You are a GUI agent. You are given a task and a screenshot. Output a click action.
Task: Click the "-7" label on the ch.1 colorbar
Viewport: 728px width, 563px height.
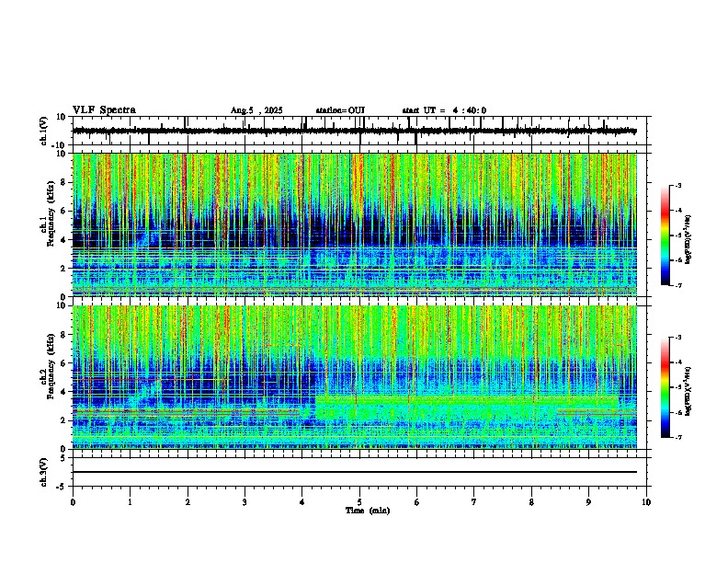tap(677, 285)
